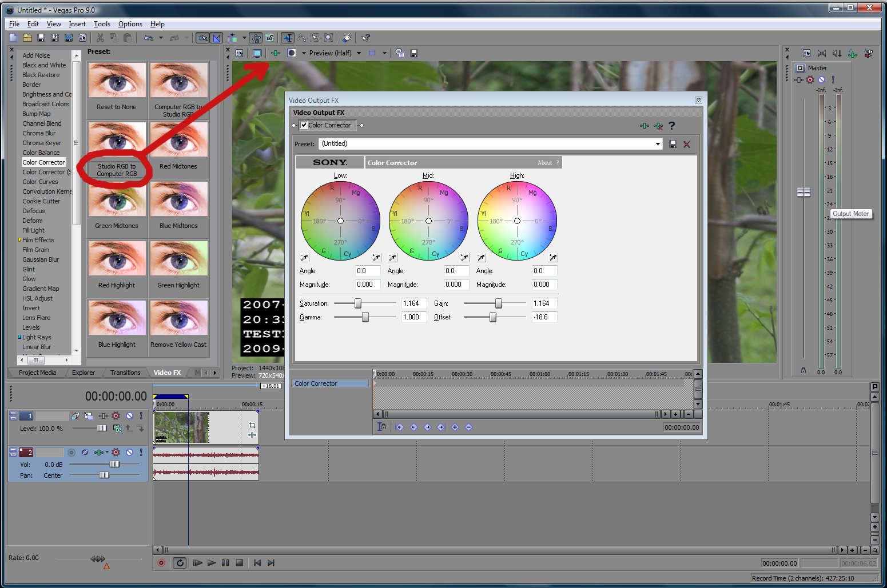Invert phase on audio track 2
Screen dimensions: 887x588
point(85,452)
